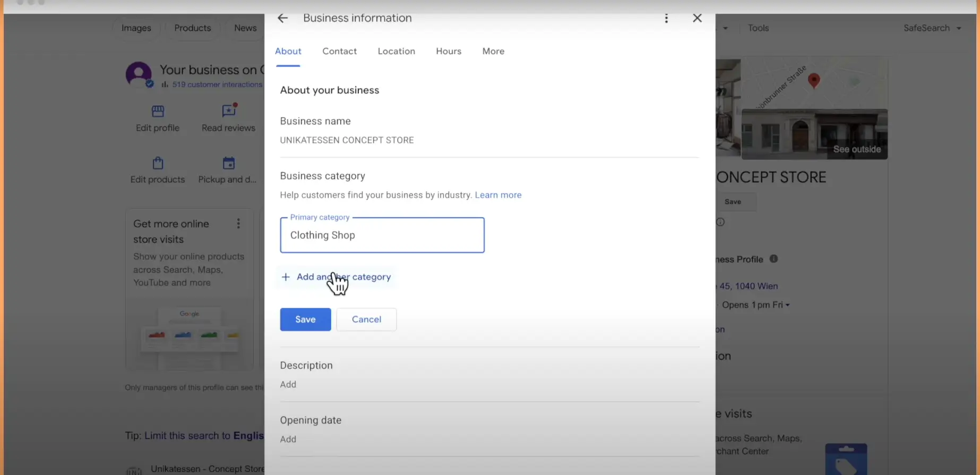Viewport: 980px width, 475px height.
Task: Switch to the Location tab
Action: (396, 51)
